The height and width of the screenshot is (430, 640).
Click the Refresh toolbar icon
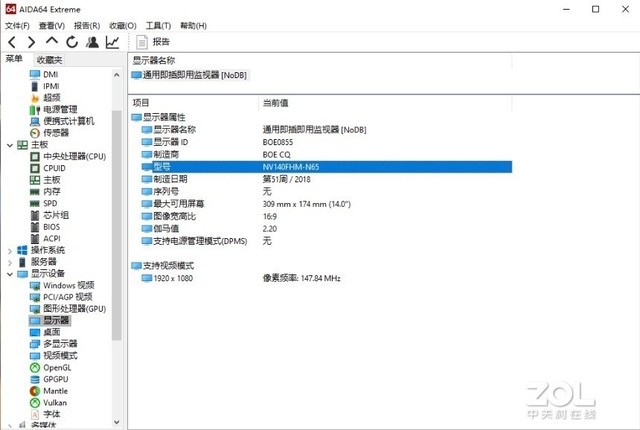(x=72, y=42)
